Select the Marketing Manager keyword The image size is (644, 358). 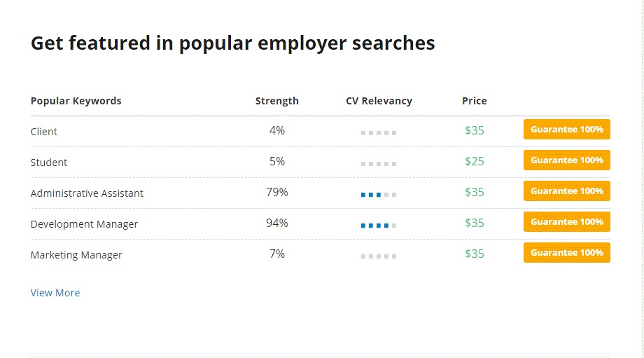pos(76,255)
